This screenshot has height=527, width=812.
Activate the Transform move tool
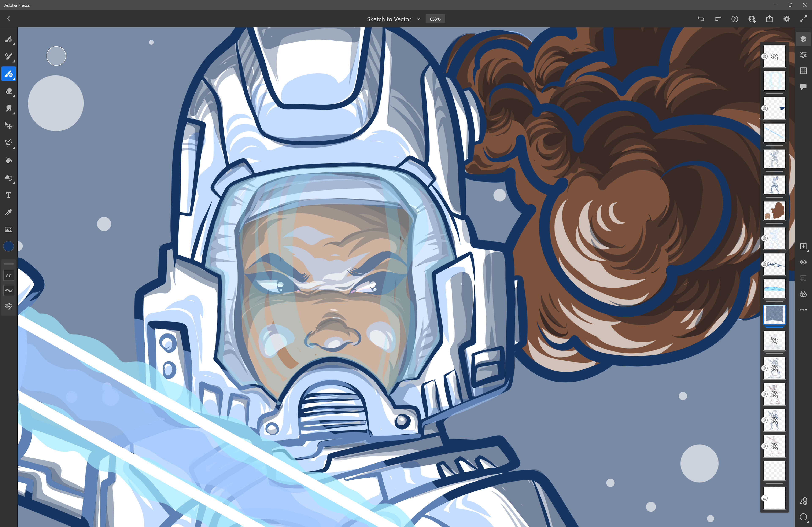click(x=8, y=126)
